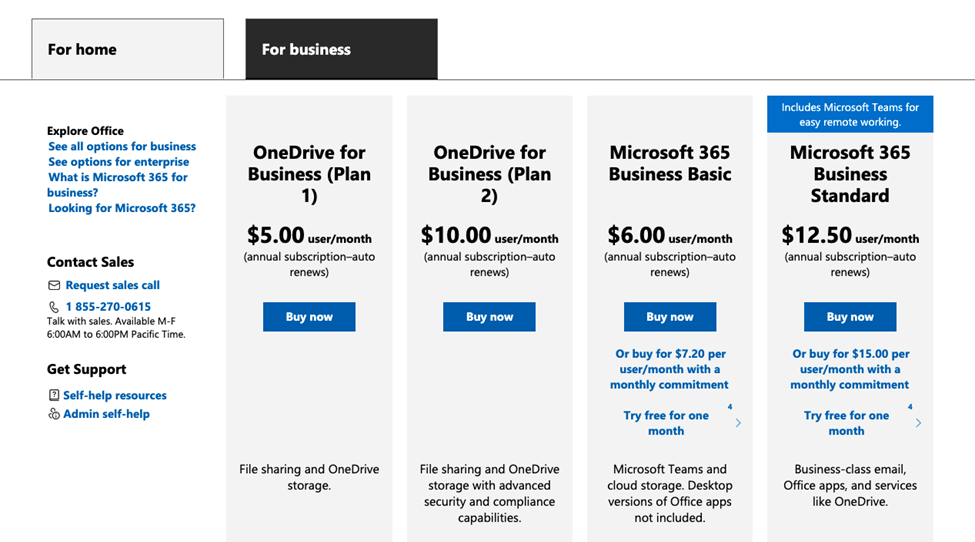Image resolution: width=975 pixels, height=542 pixels.
Task: Click the Admin self-help people icon
Action: [54, 414]
